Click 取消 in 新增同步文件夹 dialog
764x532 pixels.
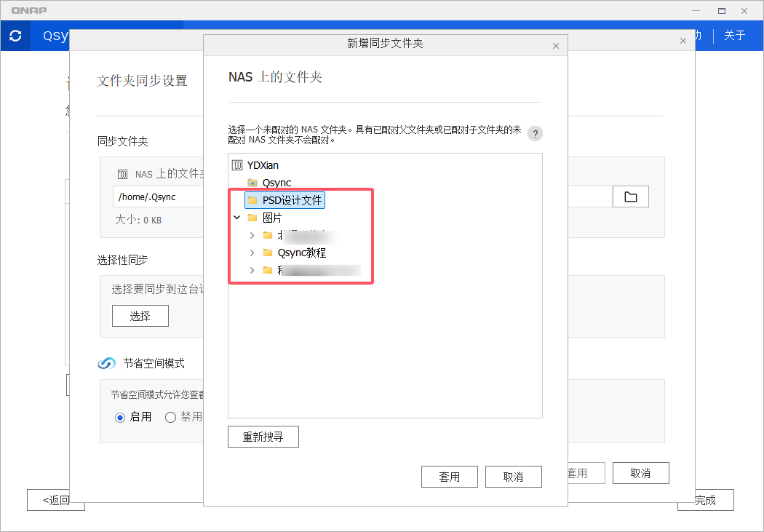coord(513,477)
